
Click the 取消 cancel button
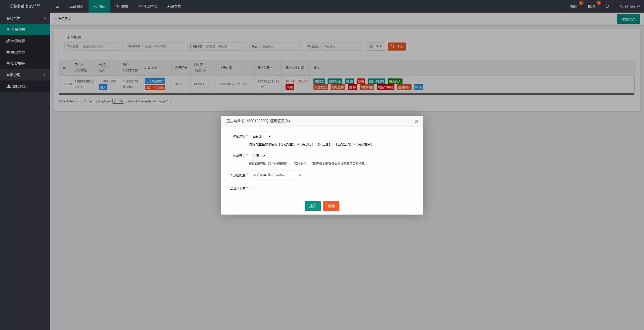click(331, 206)
